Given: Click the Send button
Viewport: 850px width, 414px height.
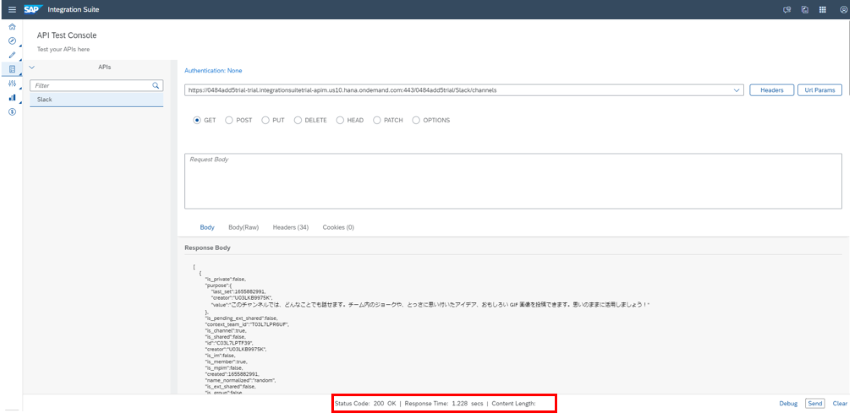Looking at the screenshot, I should click(815, 404).
